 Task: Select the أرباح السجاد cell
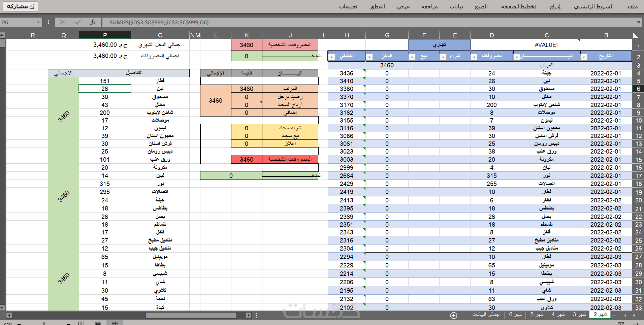(290, 105)
